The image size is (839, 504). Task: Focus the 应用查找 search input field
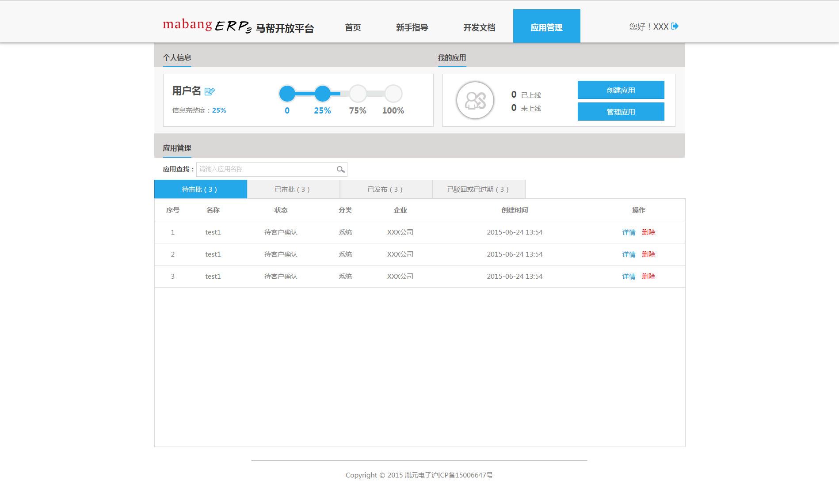(x=266, y=169)
